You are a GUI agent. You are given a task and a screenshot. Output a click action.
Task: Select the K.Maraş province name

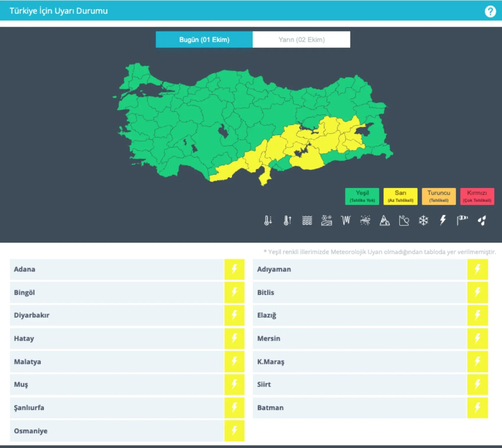pos(271,362)
